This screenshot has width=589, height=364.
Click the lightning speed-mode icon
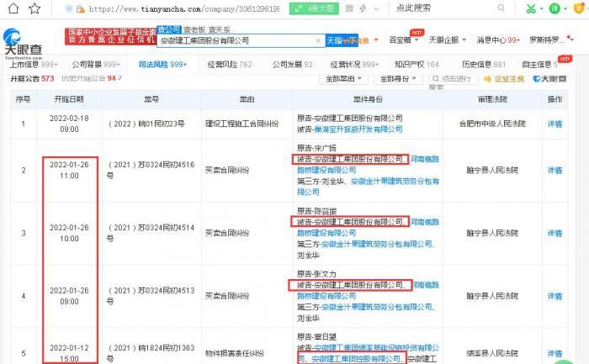point(363,8)
